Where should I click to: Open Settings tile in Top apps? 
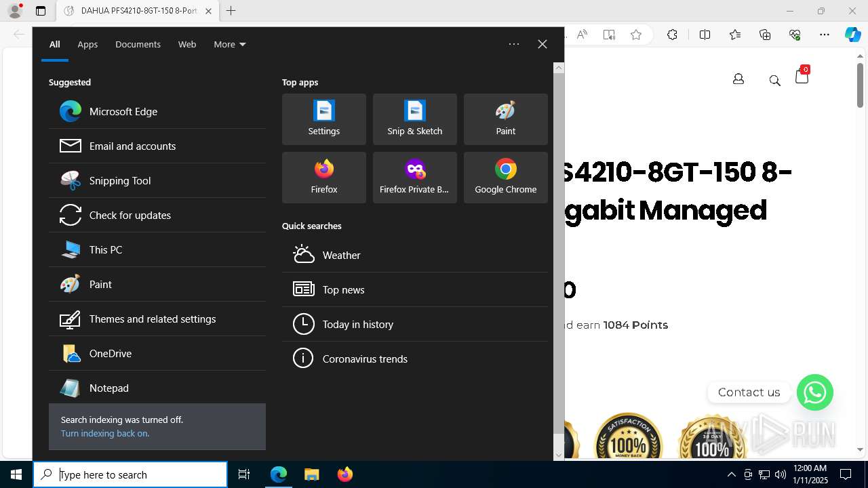[x=324, y=119]
